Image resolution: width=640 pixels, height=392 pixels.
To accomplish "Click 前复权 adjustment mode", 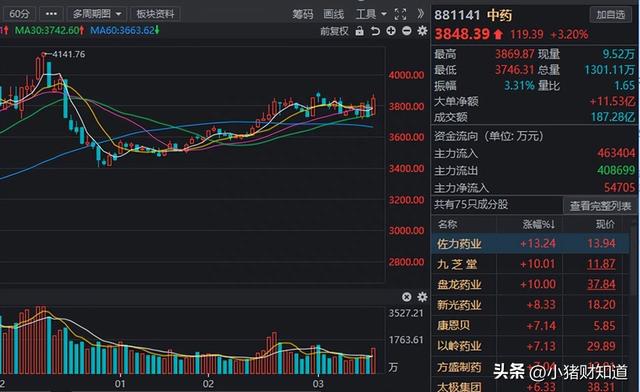I will [334, 31].
